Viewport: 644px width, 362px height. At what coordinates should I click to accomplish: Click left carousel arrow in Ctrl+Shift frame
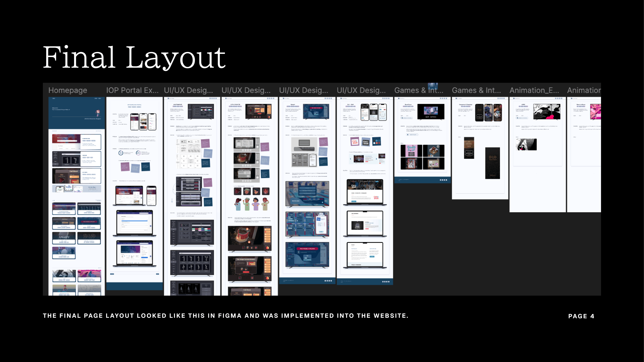point(350,159)
